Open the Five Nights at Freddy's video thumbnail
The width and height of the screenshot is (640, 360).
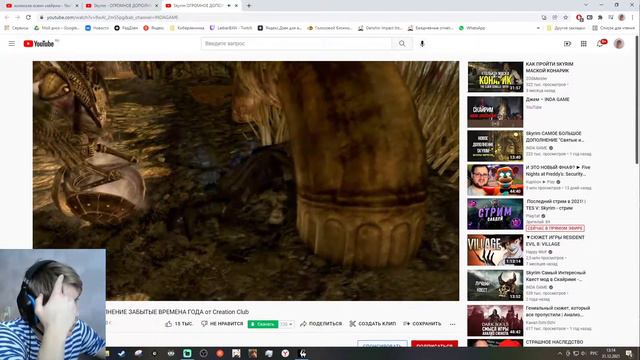[495, 180]
